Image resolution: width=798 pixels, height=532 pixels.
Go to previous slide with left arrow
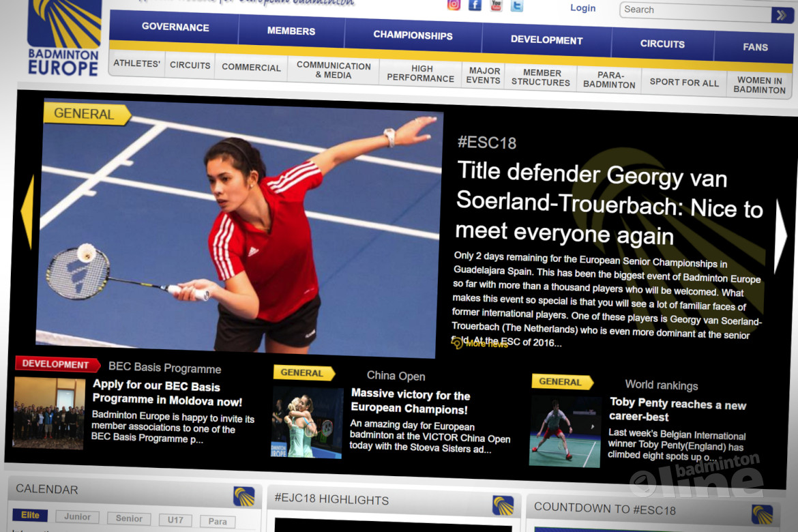click(x=27, y=211)
